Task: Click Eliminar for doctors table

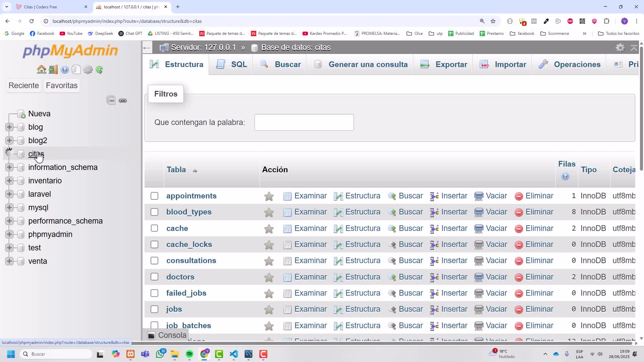Action: [x=534, y=277]
